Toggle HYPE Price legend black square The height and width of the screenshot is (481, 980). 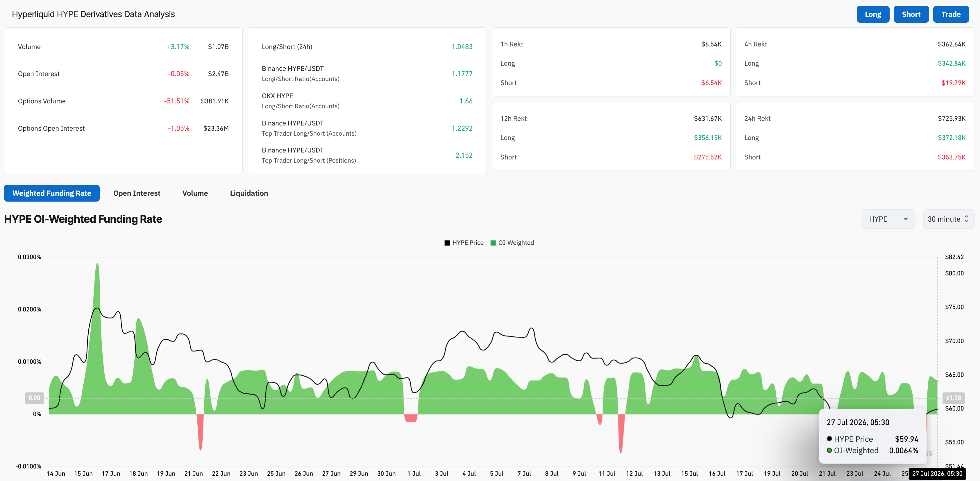click(447, 243)
